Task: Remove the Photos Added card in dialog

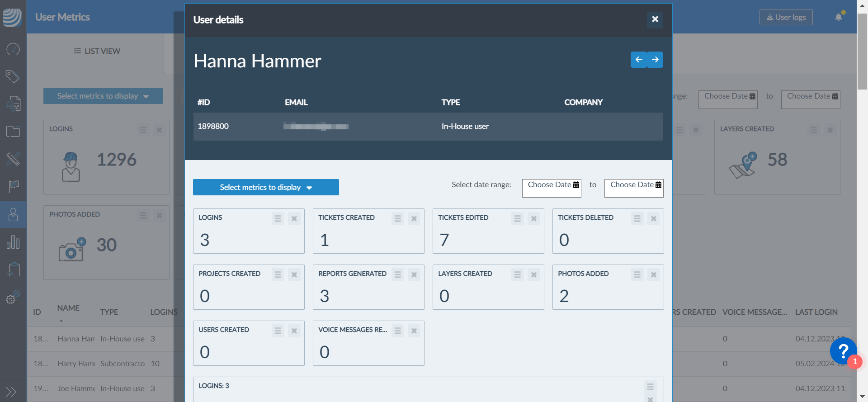Action: click(x=653, y=275)
